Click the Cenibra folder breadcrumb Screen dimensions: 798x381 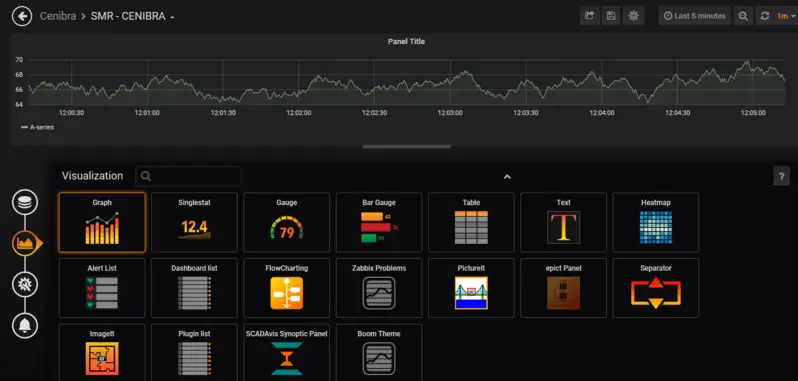[x=58, y=16]
